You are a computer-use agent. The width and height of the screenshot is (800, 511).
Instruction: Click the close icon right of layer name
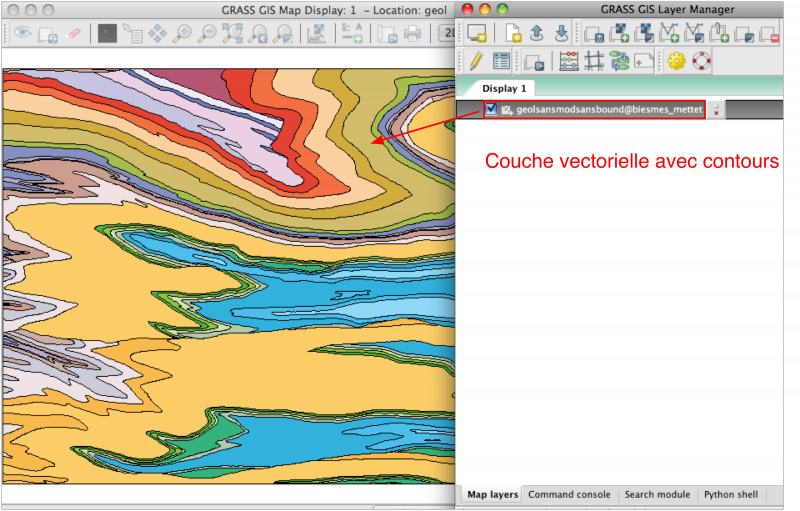[x=715, y=111]
